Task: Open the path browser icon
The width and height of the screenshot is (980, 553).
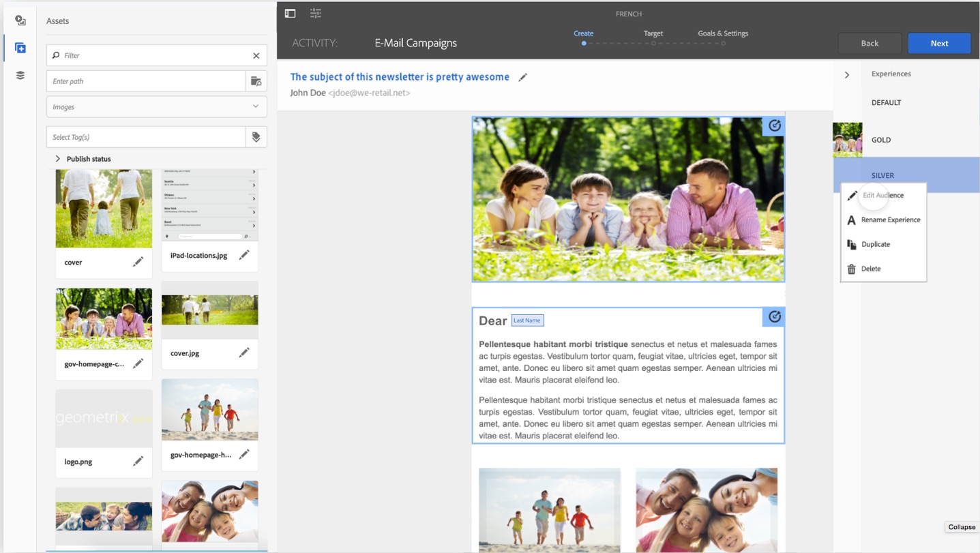Action: (256, 81)
